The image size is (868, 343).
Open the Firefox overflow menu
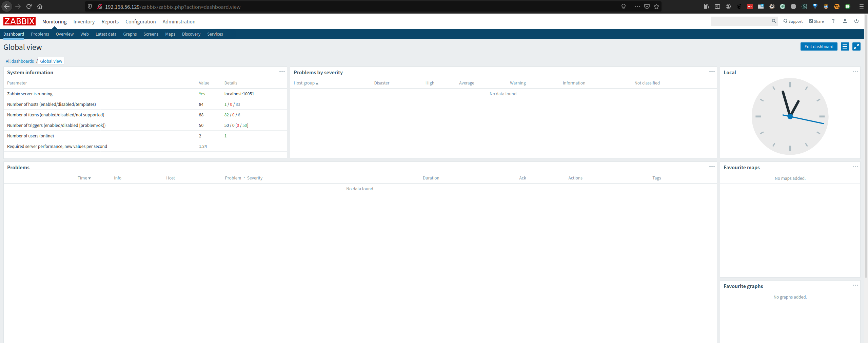point(638,6)
